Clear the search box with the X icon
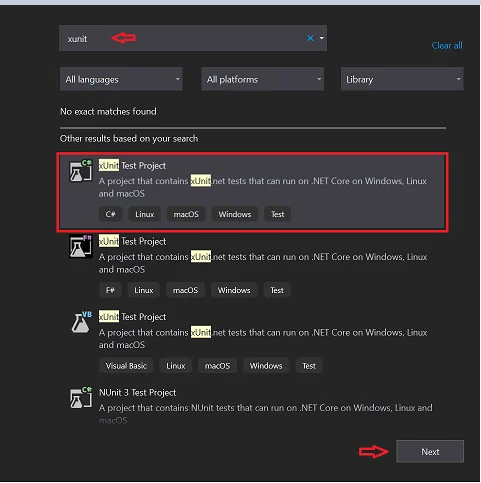 pos(310,38)
